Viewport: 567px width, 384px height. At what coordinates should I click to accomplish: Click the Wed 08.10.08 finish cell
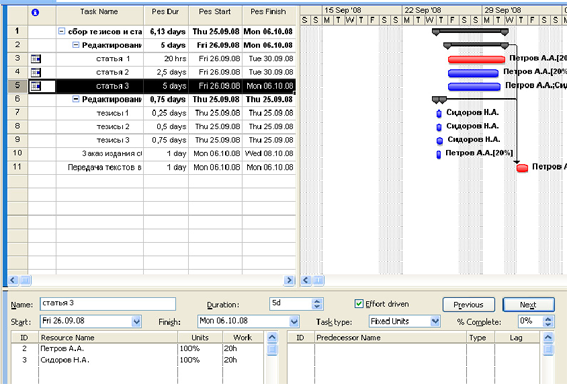point(269,154)
